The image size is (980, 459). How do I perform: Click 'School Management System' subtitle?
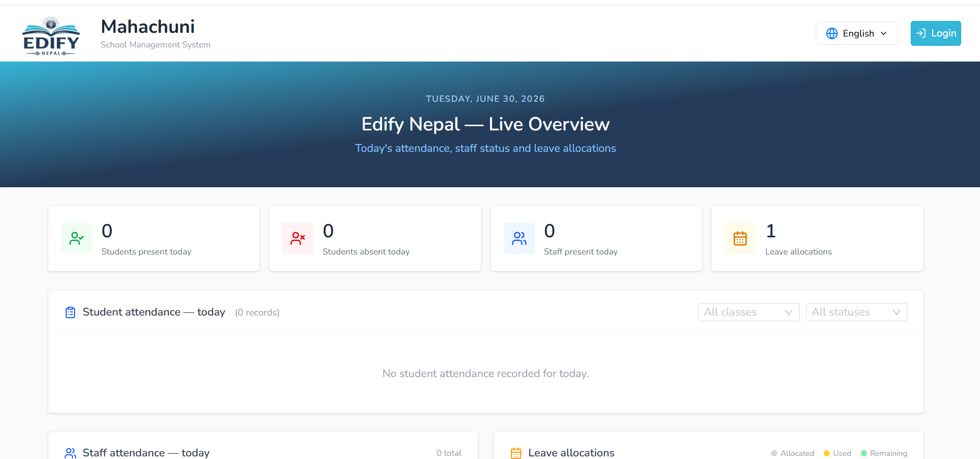tap(155, 45)
